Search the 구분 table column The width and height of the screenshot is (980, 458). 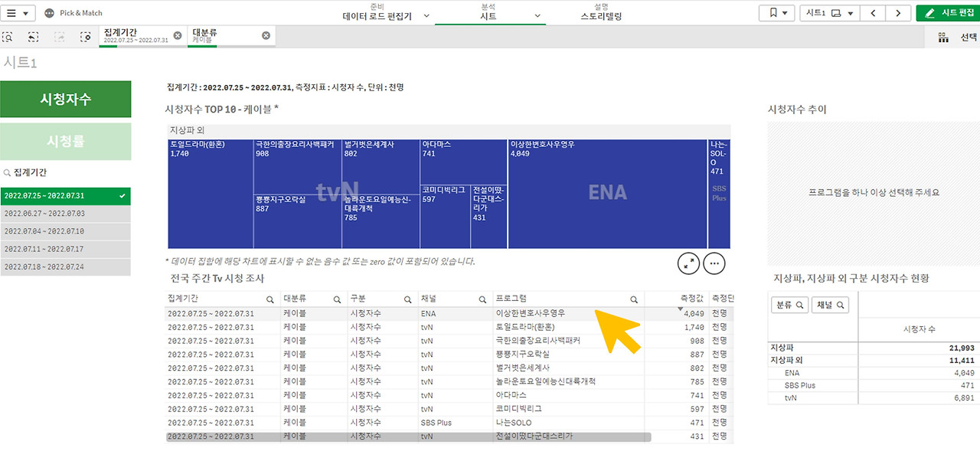[408, 299]
